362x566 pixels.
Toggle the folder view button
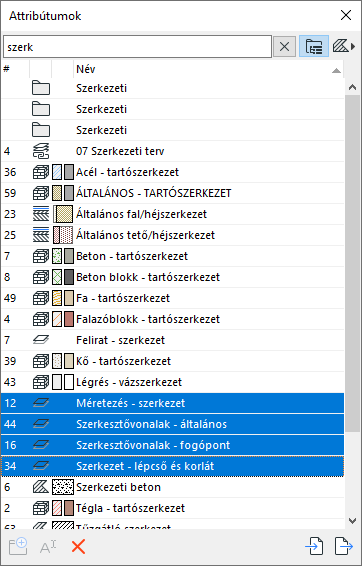[x=314, y=47]
